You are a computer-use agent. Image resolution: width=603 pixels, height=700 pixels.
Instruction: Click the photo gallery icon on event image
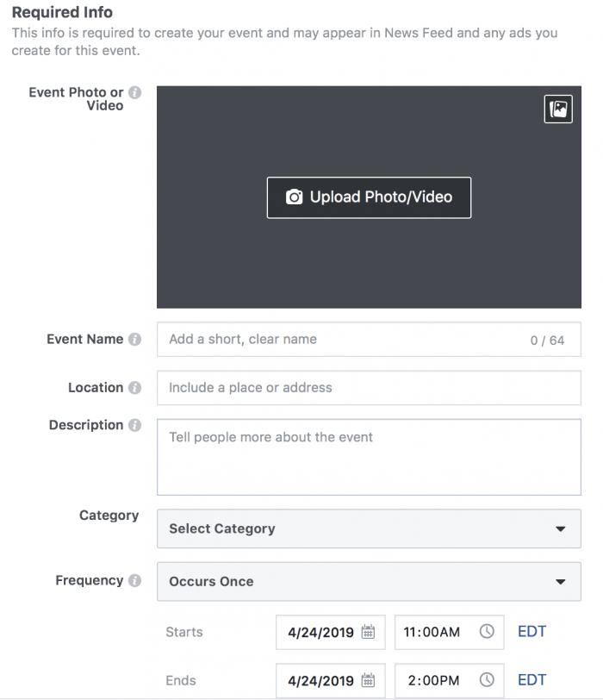[x=558, y=109]
